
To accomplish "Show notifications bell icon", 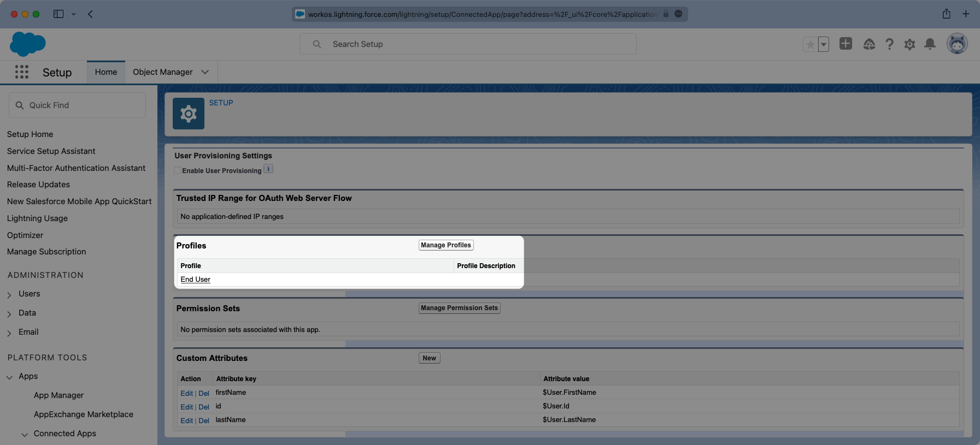I will (x=930, y=44).
